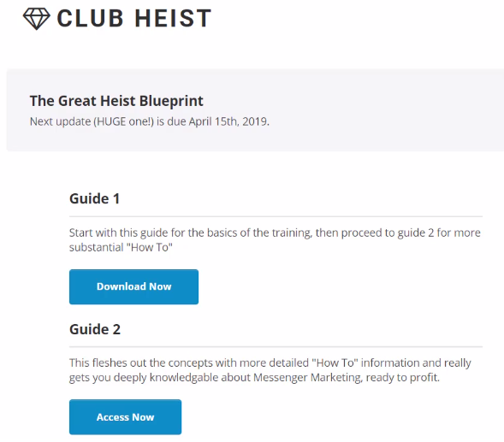
Task: Open the CLUB HEIST wordmark link
Action: (134, 18)
